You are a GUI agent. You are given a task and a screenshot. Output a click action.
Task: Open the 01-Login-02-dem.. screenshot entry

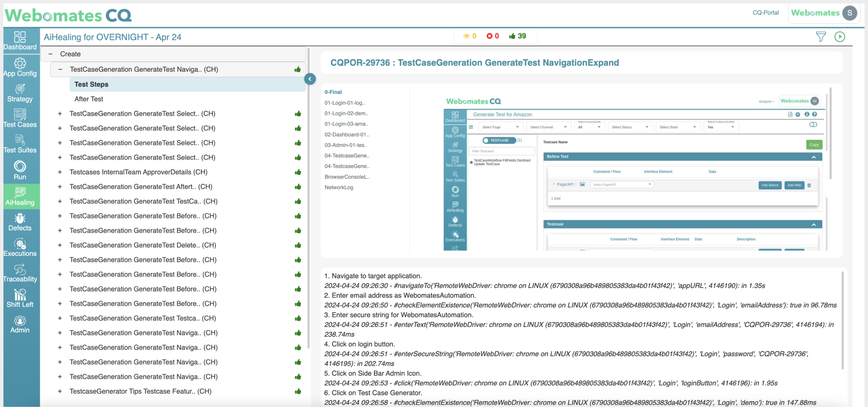[x=346, y=114]
